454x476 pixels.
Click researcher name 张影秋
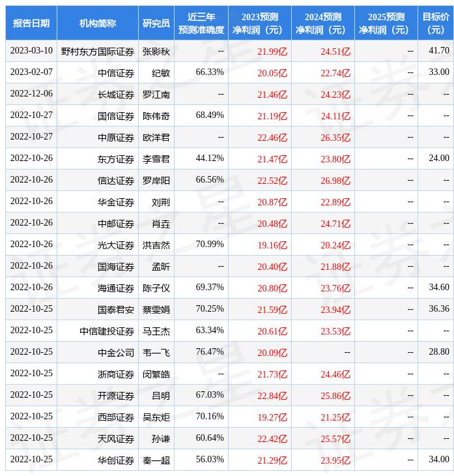156,52
